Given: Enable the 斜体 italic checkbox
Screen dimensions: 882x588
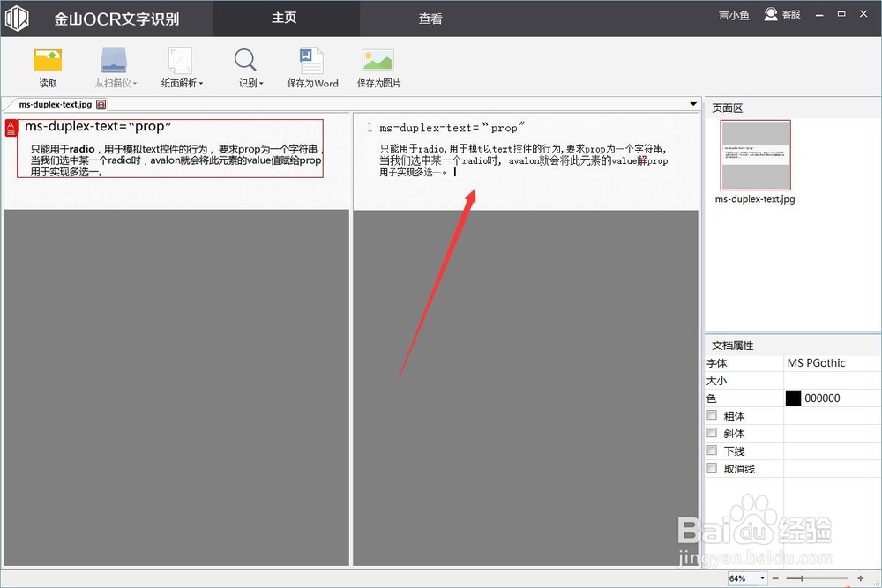Looking at the screenshot, I should coord(712,432).
